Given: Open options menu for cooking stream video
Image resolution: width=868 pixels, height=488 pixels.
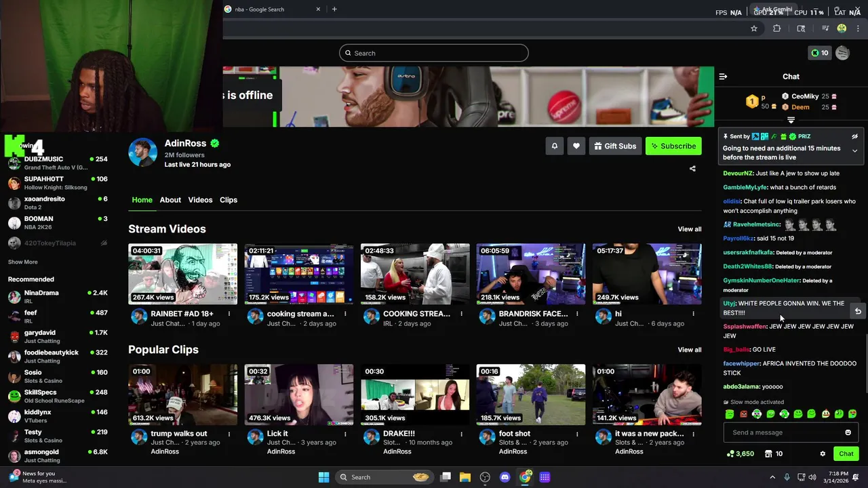Looking at the screenshot, I should tap(345, 314).
